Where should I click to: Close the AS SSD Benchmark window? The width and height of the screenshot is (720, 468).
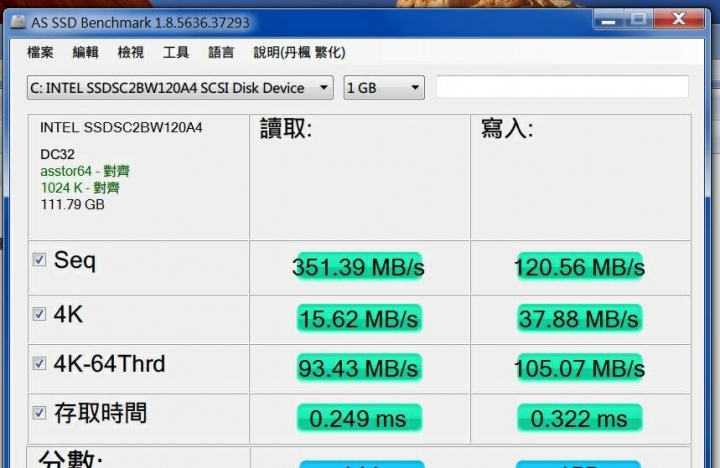[x=679, y=20]
